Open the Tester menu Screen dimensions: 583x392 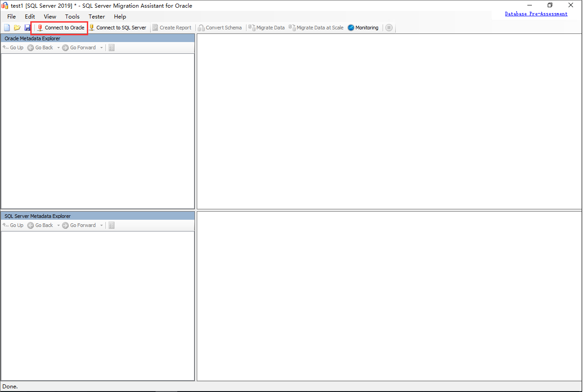(97, 17)
